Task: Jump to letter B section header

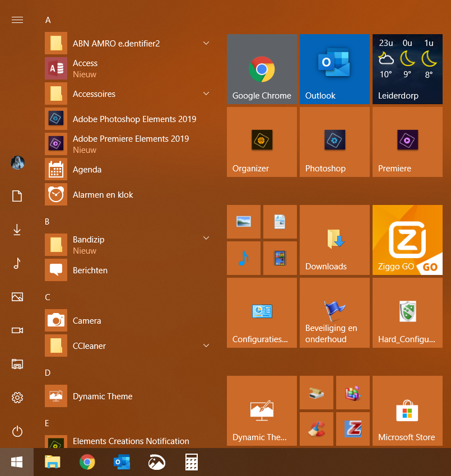Action: coord(47,222)
